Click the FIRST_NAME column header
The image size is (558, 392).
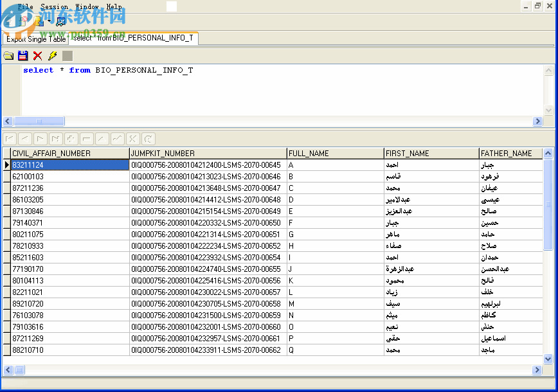coord(431,154)
